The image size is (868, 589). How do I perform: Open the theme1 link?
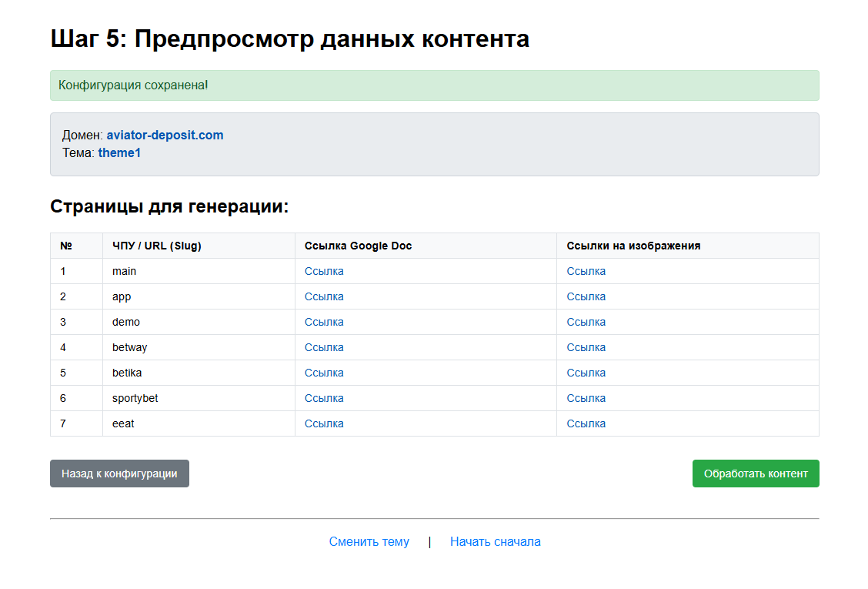(x=119, y=152)
